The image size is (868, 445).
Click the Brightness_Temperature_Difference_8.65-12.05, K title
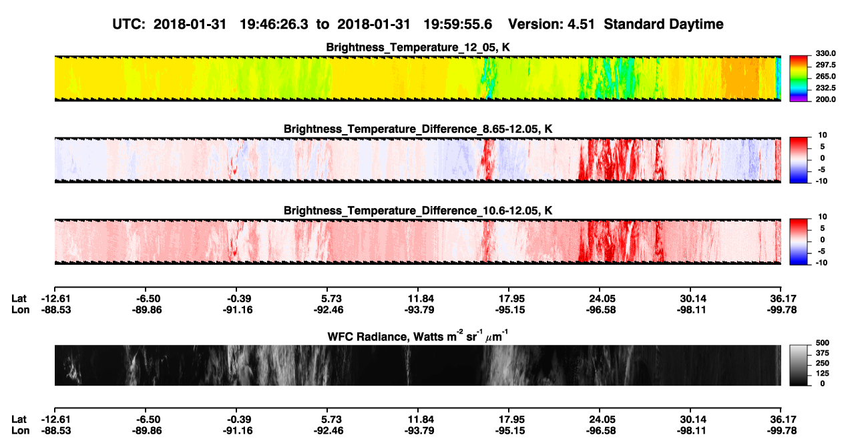(418, 129)
